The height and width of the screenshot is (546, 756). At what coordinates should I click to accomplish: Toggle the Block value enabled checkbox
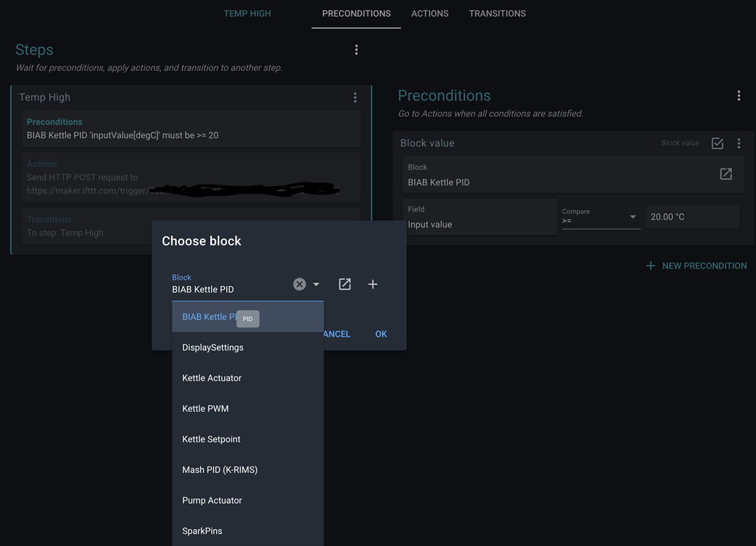click(x=717, y=144)
